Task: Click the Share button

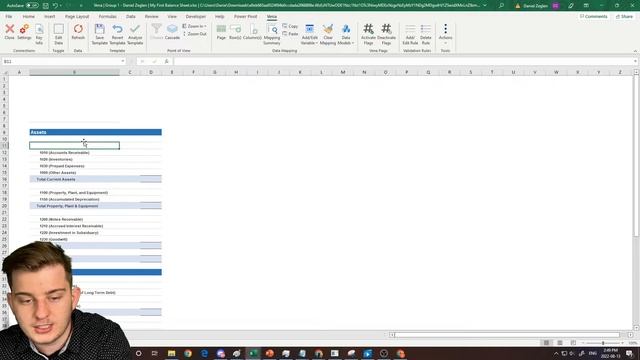Action: point(624,16)
